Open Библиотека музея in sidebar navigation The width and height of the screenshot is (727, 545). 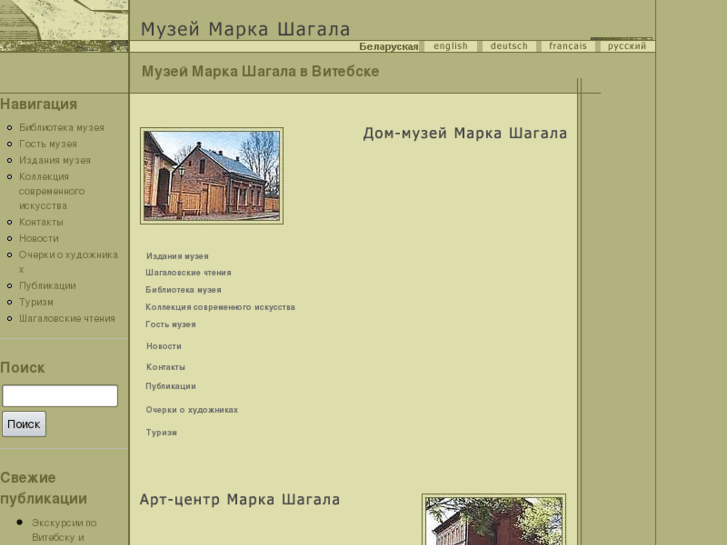[61, 128]
